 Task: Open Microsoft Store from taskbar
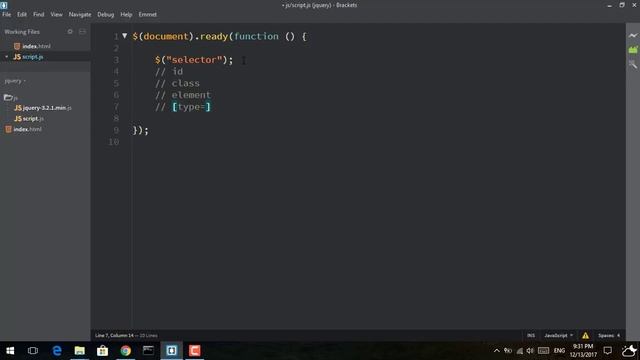click(102, 351)
